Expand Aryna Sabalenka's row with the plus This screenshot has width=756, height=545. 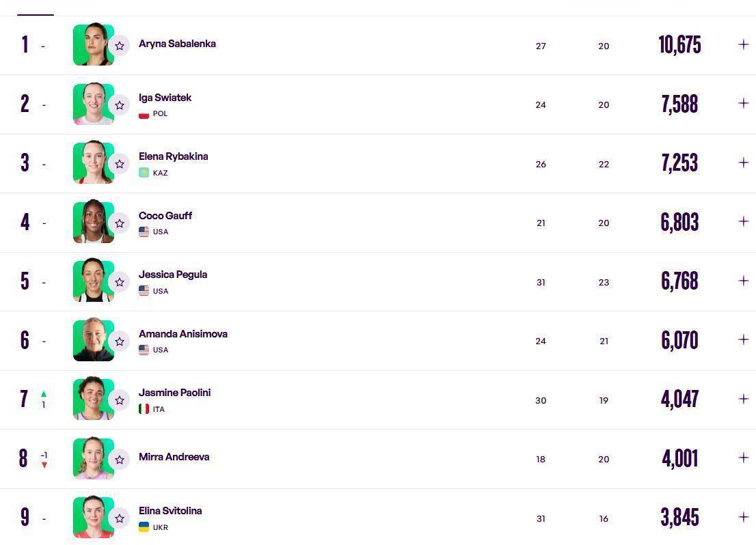coord(743,44)
